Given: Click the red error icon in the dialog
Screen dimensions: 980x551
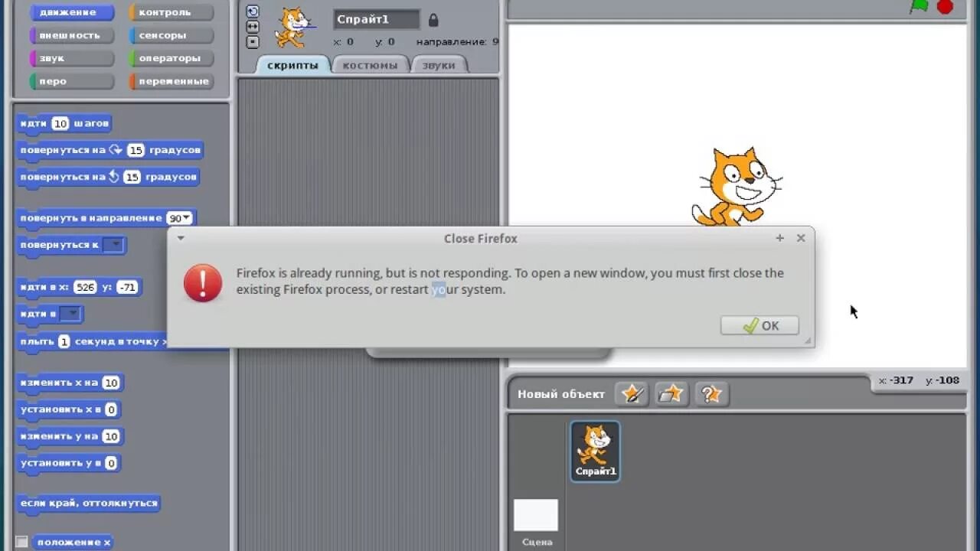Looking at the screenshot, I should pyautogui.click(x=203, y=282).
